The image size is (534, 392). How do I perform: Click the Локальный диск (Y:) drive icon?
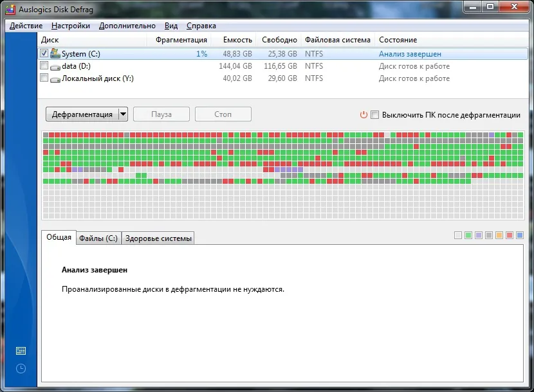pos(55,79)
